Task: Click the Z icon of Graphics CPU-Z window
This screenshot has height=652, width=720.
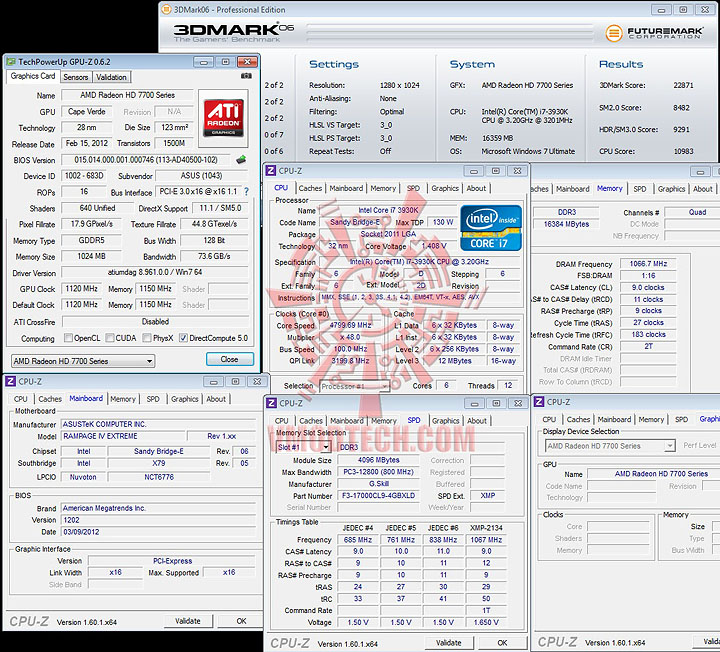Action: coord(539,402)
